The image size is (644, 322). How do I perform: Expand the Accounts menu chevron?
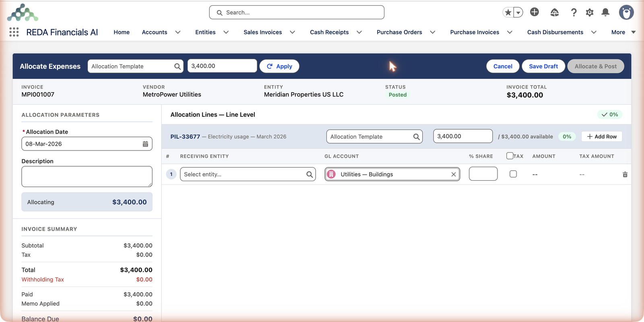pos(178,32)
